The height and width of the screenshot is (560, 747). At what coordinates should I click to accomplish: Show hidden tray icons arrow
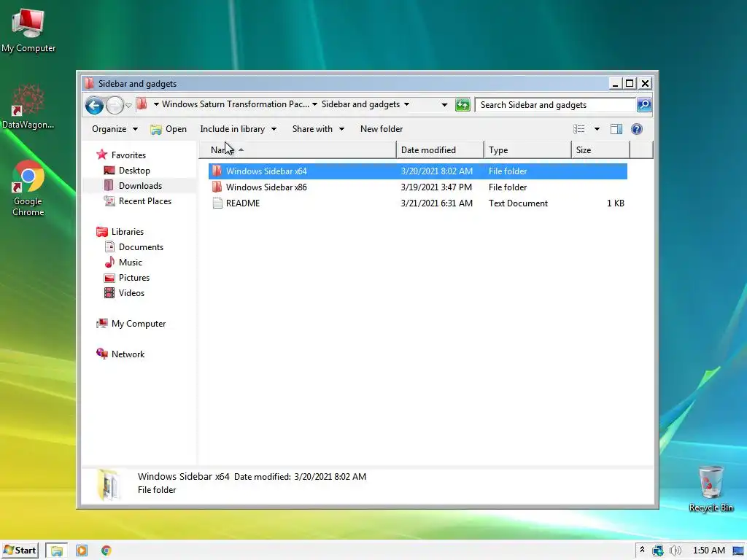coord(642,550)
